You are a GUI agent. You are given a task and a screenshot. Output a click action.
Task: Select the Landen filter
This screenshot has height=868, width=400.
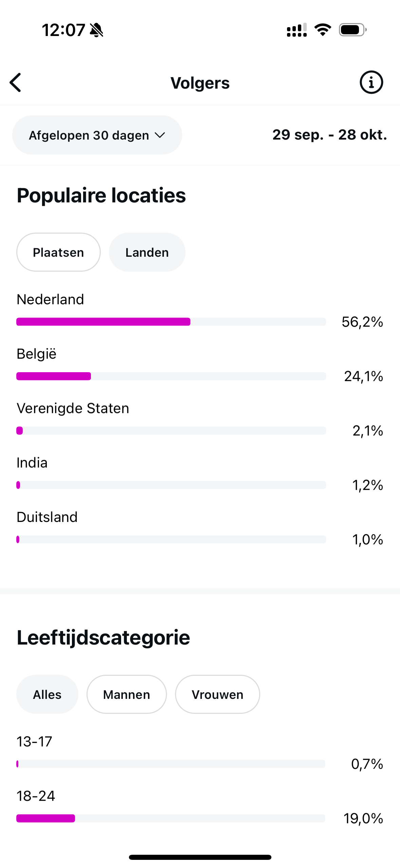point(147,252)
